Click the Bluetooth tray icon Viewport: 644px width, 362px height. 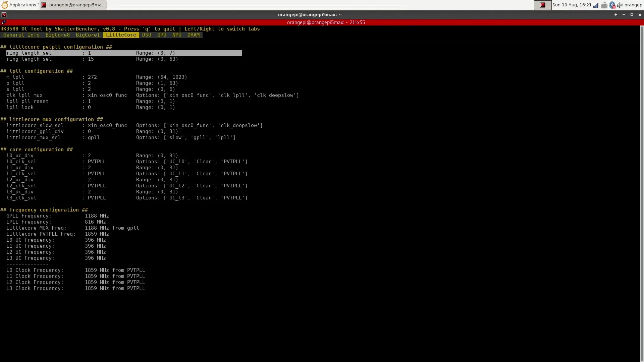[612, 5]
